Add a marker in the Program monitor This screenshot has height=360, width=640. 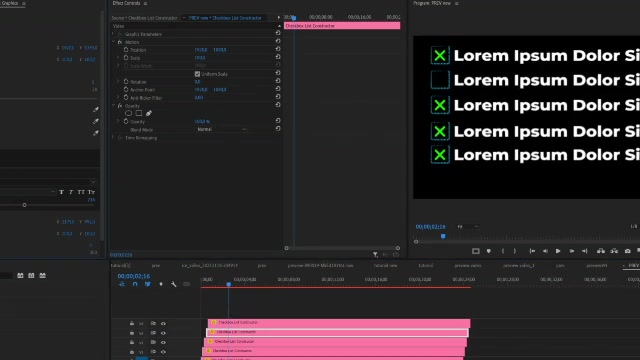coord(489,251)
